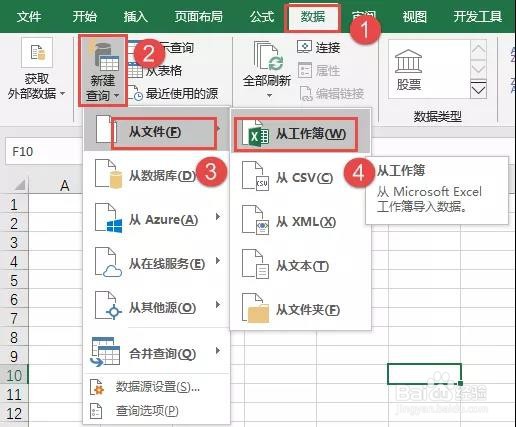516x427 pixels.
Task: Open the 开发工具 tab
Action: click(477, 16)
